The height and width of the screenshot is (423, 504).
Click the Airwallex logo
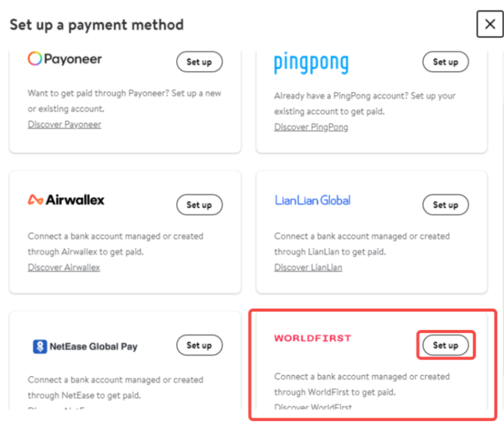coord(66,200)
